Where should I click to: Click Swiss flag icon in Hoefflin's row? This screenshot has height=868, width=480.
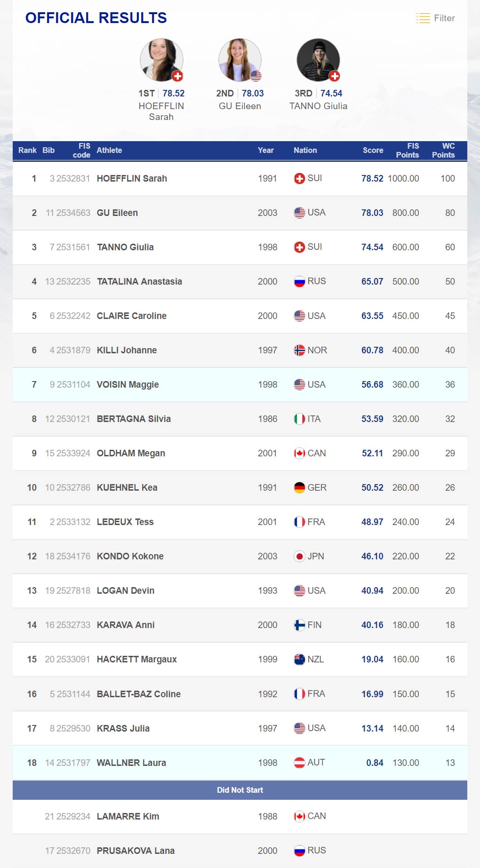(x=299, y=179)
